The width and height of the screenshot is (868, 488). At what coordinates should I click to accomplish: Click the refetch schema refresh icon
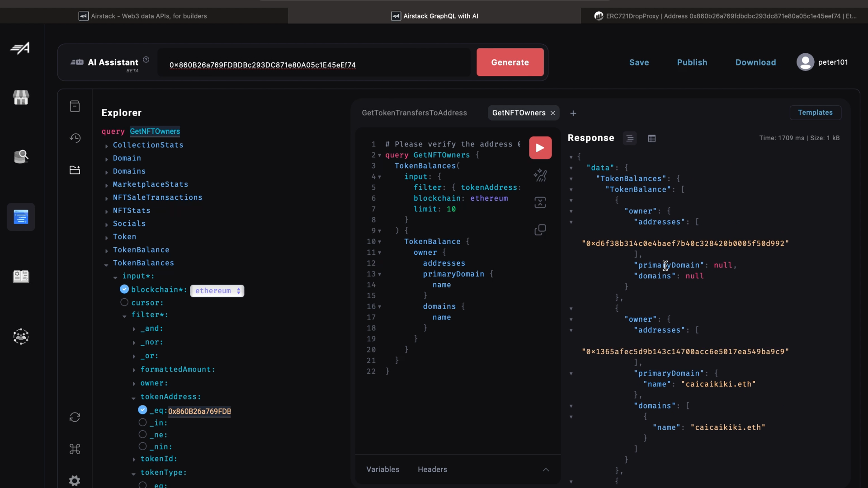[x=75, y=417]
